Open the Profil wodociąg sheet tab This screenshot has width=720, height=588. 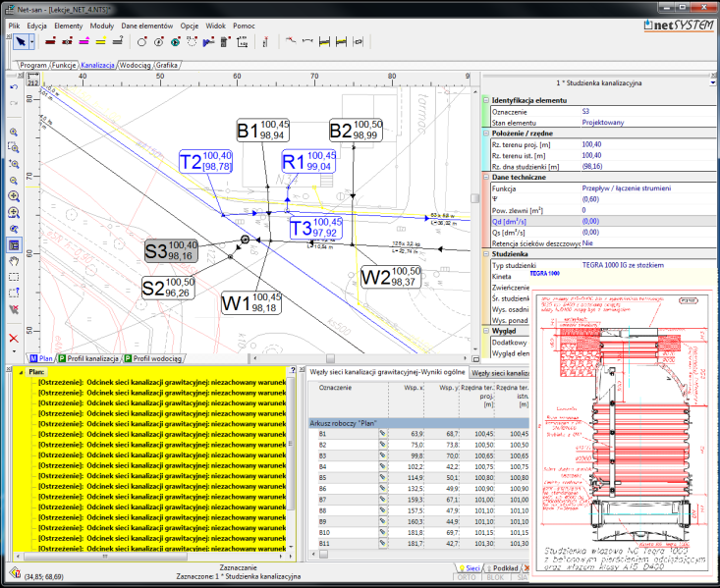(x=153, y=358)
